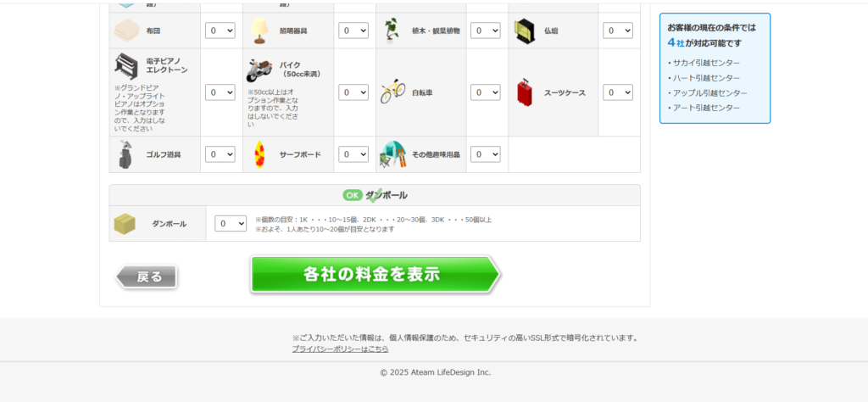Click the red suitcase icon

pyautogui.click(x=524, y=92)
